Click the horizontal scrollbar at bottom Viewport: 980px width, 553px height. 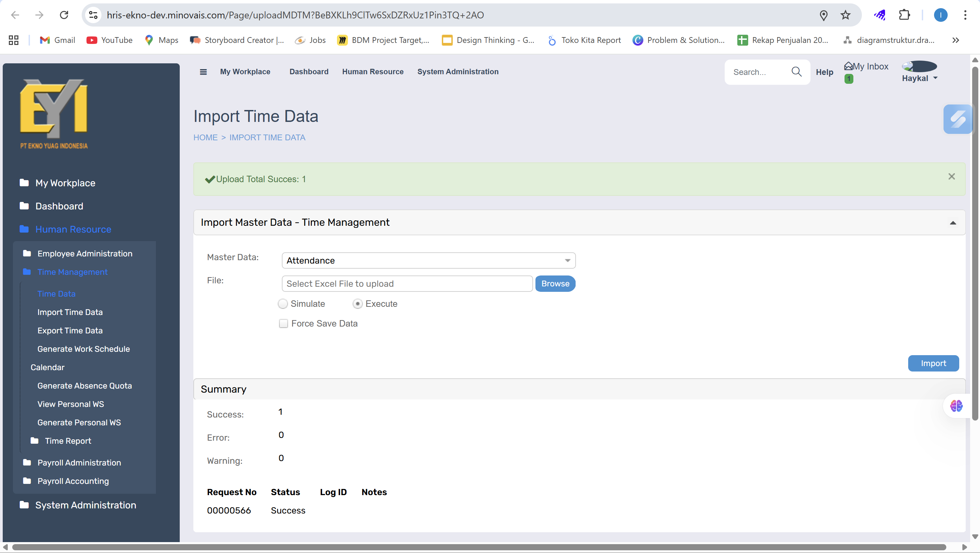[479, 547]
